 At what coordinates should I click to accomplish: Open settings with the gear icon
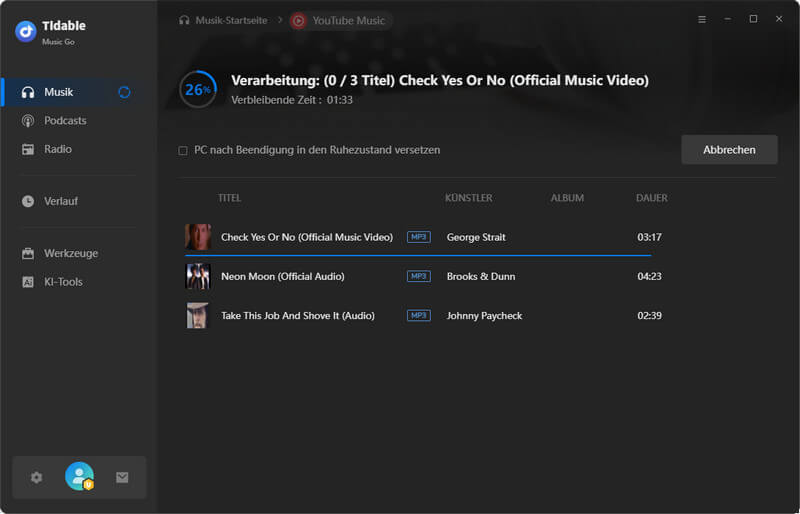36,477
